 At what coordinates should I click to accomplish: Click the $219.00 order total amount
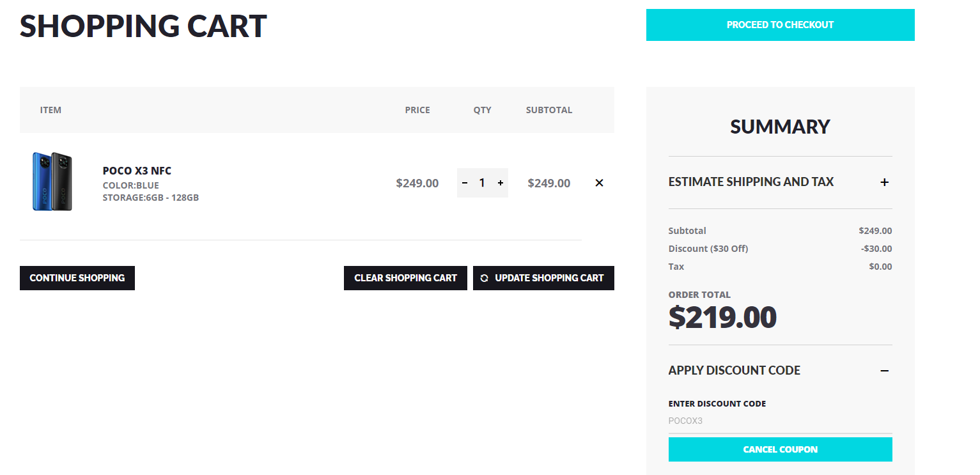click(x=722, y=318)
